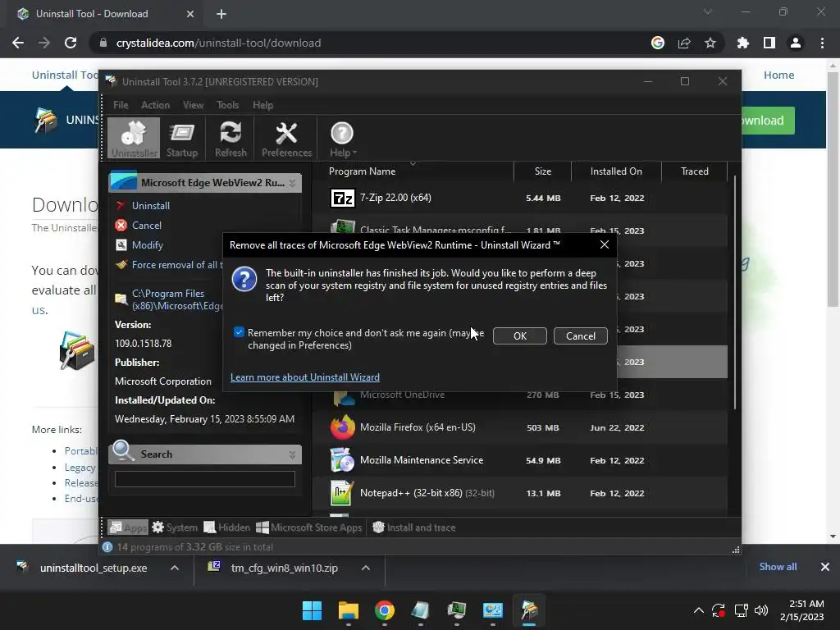Open the Action menu
Image resolution: width=840 pixels, height=630 pixels.
pyautogui.click(x=155, y=105)
